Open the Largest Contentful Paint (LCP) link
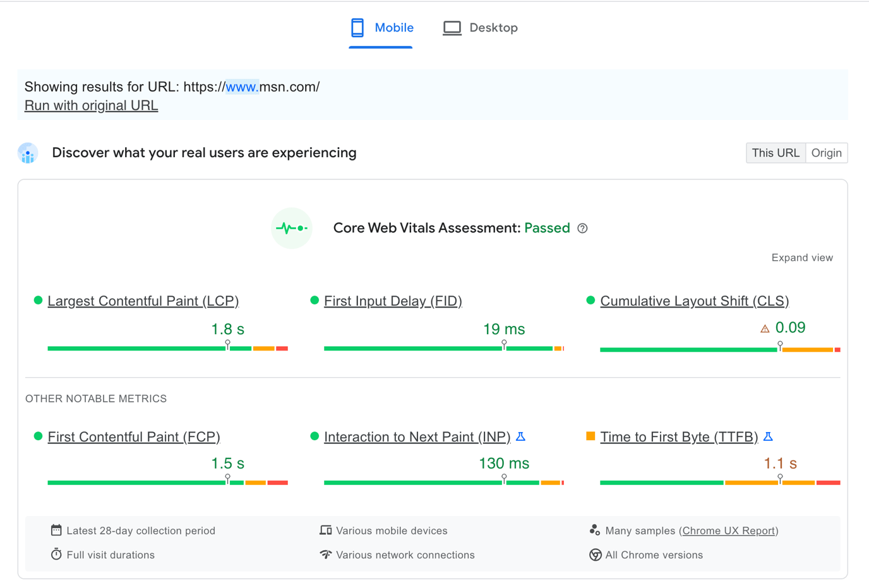 (x=143, y=301)
